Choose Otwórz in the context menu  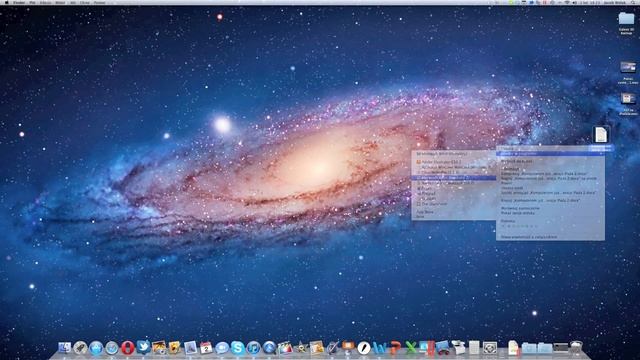[550, 149]
